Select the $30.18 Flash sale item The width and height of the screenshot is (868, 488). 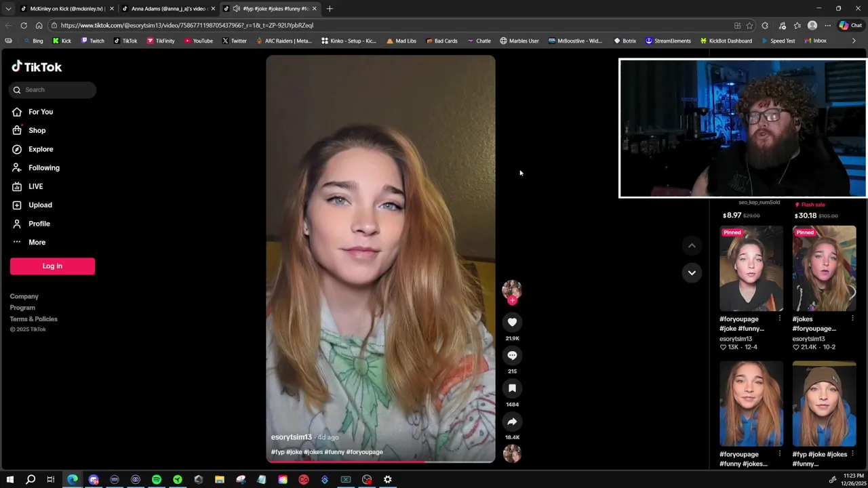[x=816, y=216]
